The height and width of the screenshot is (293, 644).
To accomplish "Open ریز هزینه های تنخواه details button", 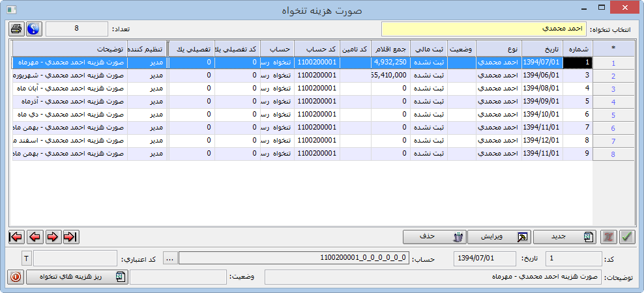I will (77, 277).
